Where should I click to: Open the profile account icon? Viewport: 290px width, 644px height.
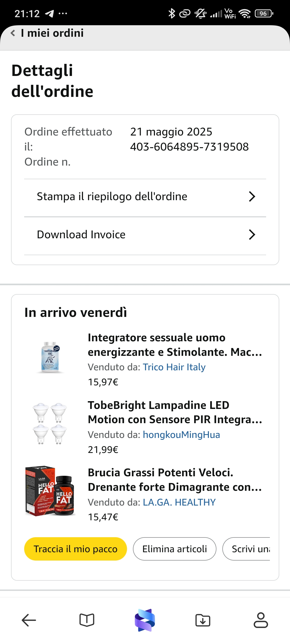[261, 620]
